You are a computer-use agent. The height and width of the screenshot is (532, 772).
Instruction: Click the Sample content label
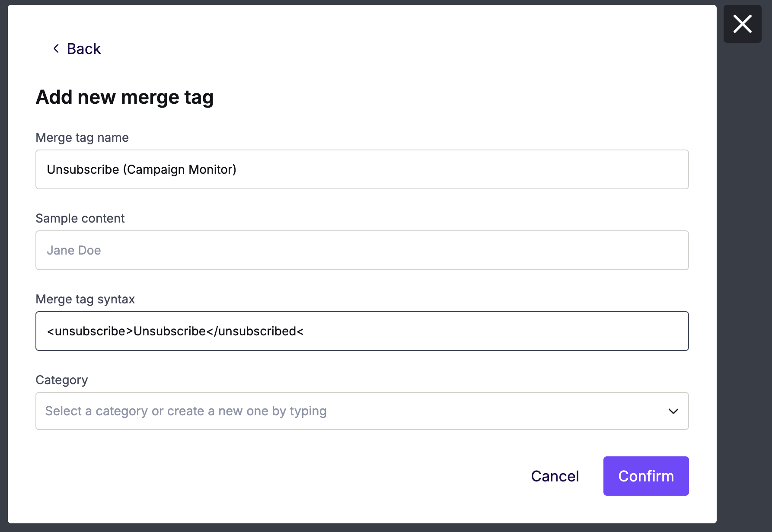pos(80,218)
